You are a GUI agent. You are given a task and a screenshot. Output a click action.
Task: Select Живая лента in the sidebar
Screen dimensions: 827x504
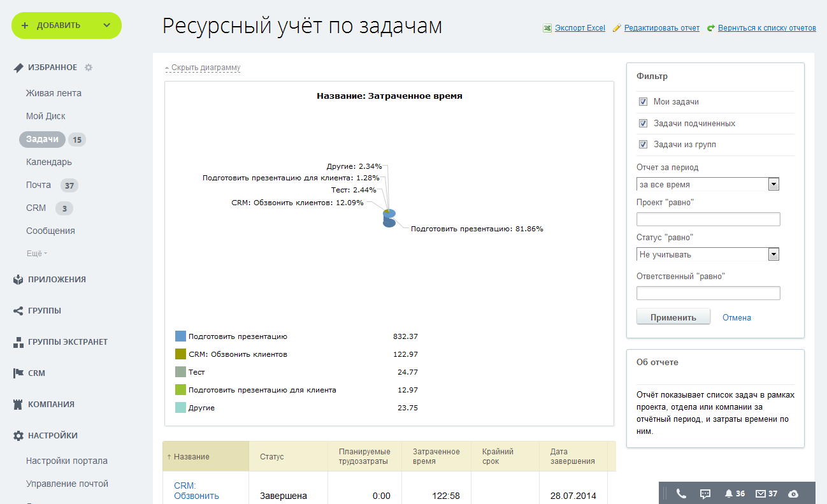[x=54, y=93]
